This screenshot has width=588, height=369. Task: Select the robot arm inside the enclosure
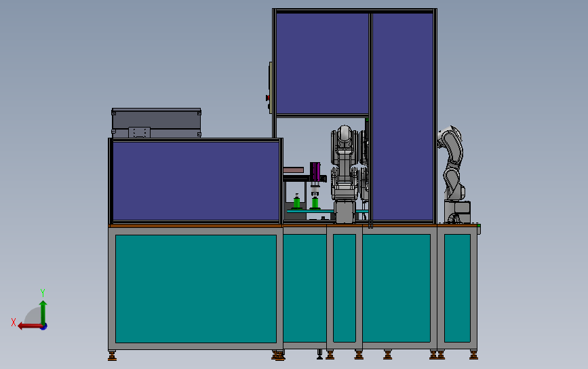345,174
